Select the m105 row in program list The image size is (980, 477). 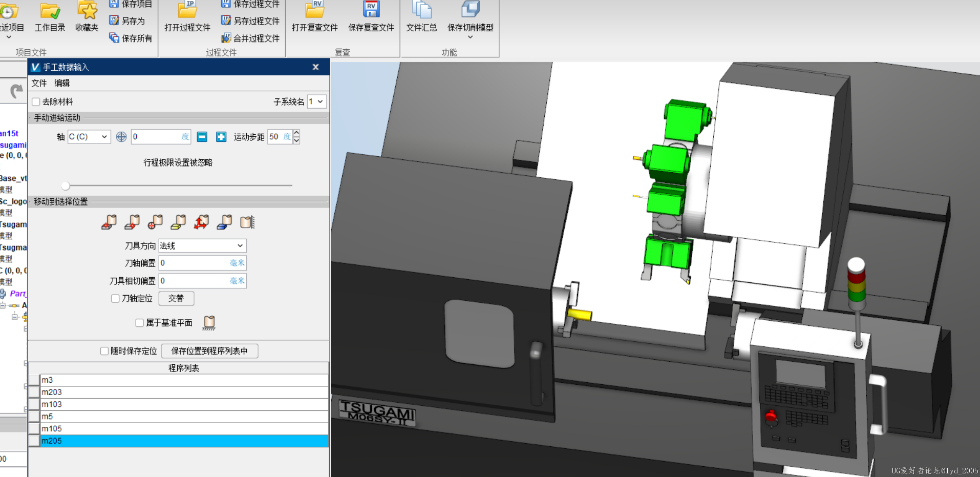[x=184, y=429]
